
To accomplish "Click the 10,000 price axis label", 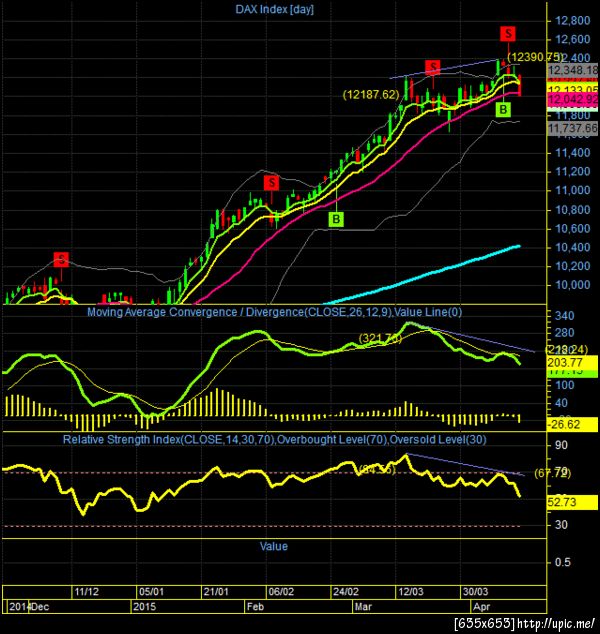I will (x=573, y=285).
